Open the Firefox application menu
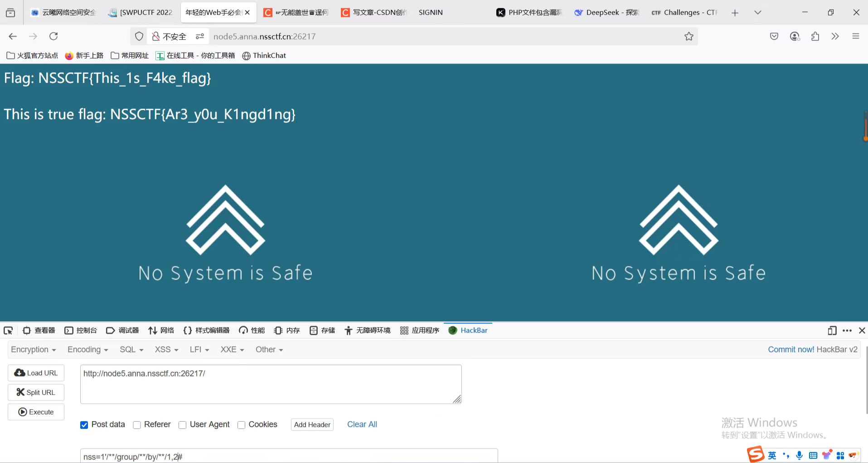Viewport: 868px width, 463px height. coord(856,36)
